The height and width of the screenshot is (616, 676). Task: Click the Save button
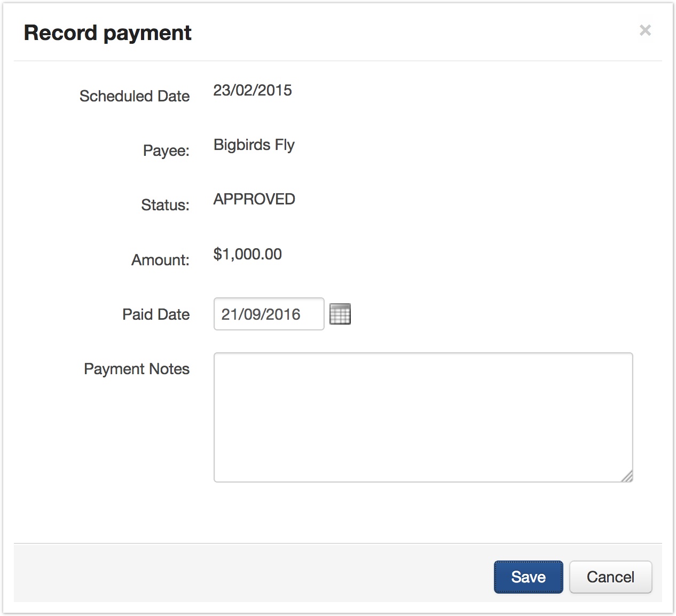click(x=528, y=576)
